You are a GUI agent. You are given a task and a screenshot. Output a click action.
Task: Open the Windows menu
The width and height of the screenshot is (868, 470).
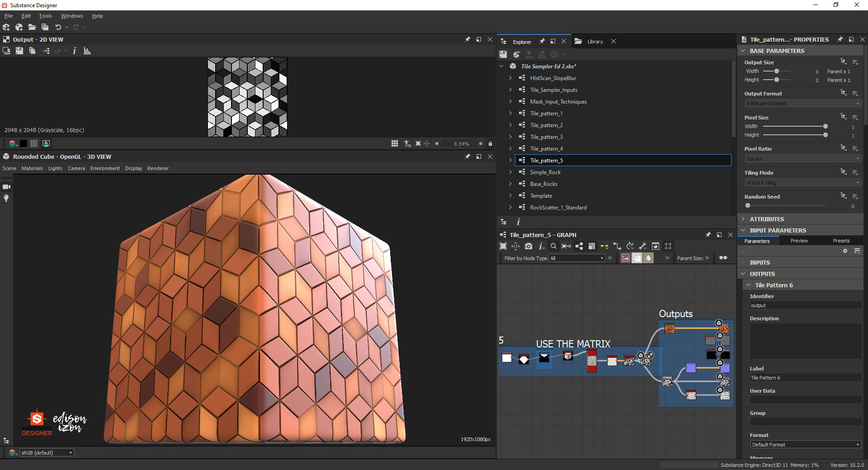click(71, 15)
